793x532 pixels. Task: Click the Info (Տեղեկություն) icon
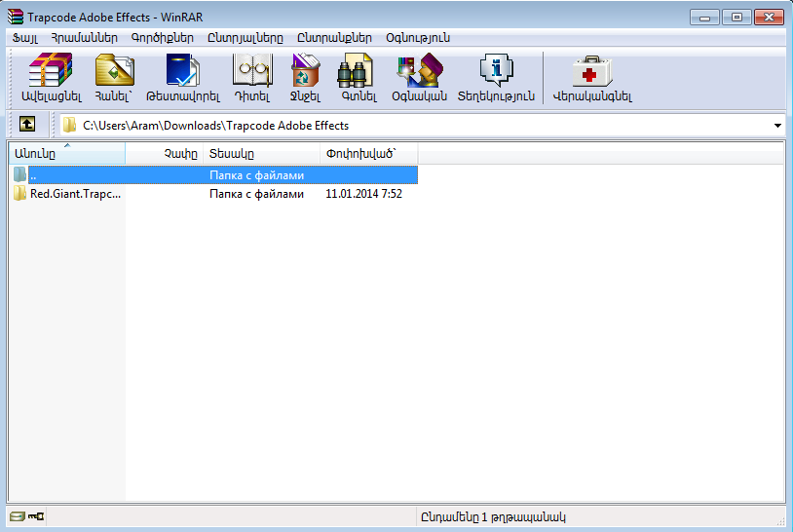coord(497,70)
